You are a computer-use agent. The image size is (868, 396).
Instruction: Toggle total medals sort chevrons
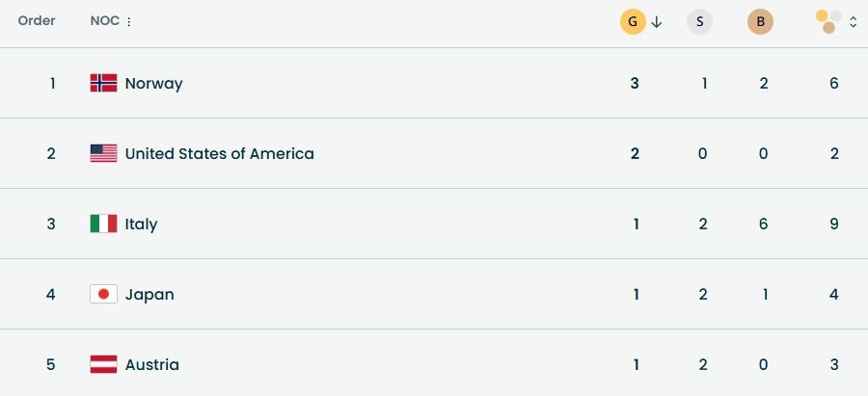tap(854, 21)
